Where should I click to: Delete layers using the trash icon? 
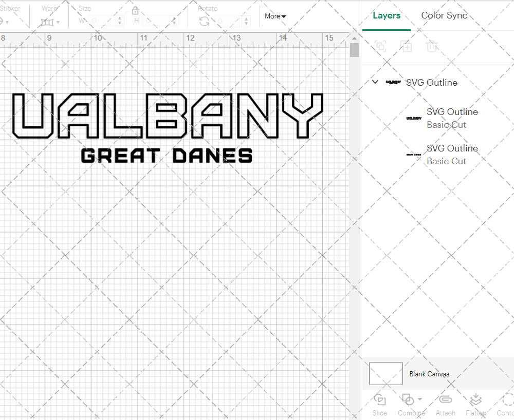432,46
